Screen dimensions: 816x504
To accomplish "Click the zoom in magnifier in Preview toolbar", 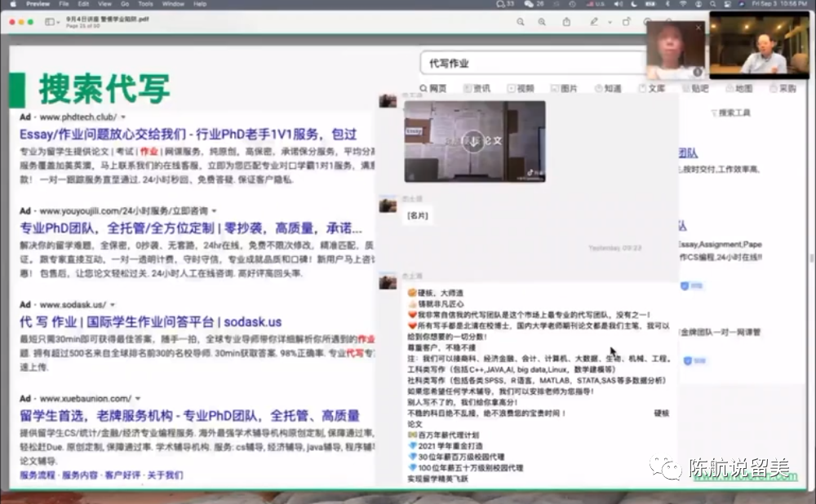I will coord(542,21).
